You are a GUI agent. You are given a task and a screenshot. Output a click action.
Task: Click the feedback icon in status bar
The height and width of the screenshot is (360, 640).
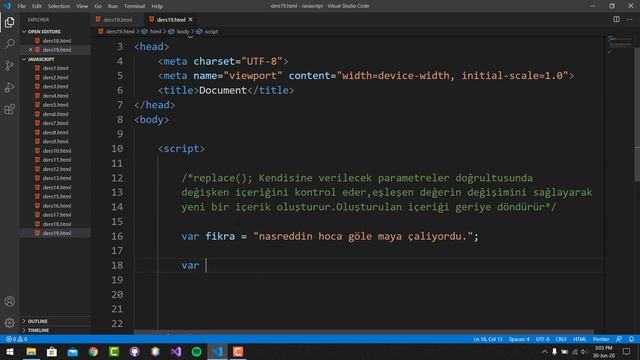click(619, 339)
